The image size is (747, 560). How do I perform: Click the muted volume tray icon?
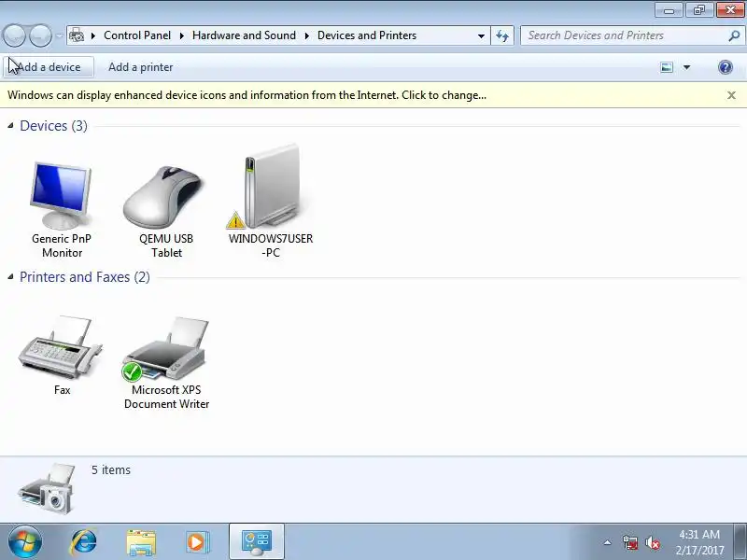(653, 542)
